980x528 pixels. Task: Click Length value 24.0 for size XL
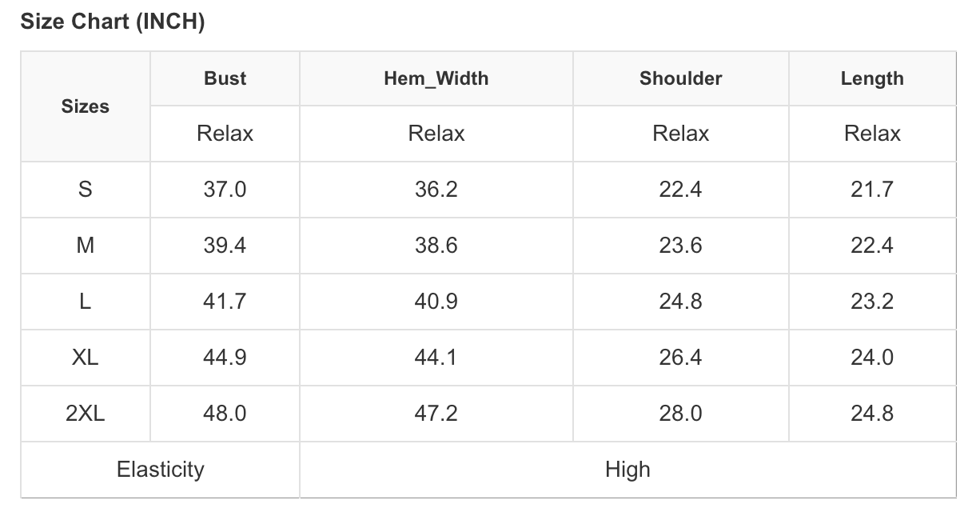pos(872,358)
